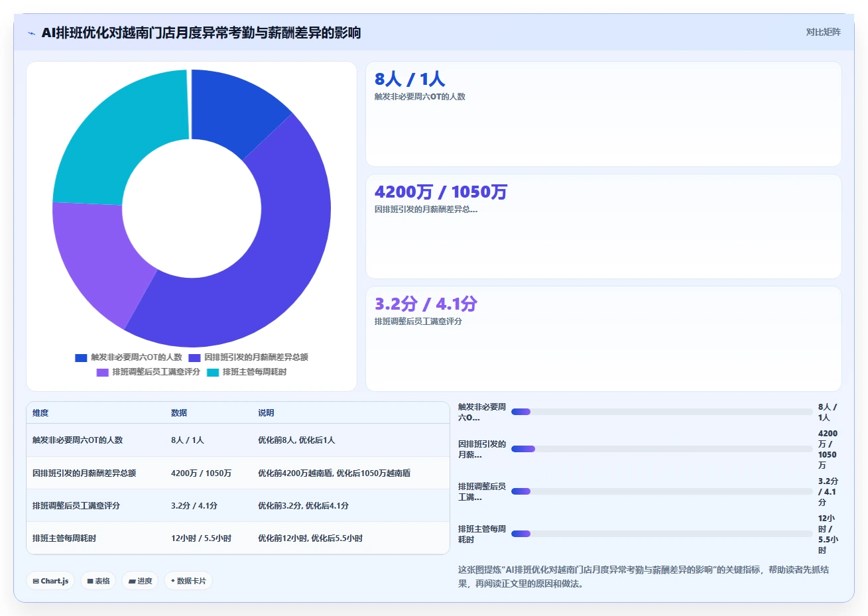Image resolution: width=868 pixels, height=616 pixels.
Task: Click the 维度 column header
Action: (x=40, y=412)
